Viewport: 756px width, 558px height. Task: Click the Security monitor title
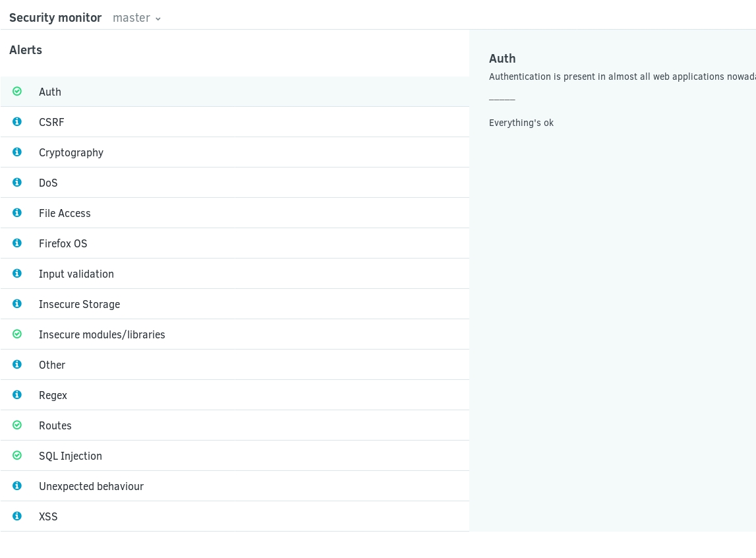pyautogui.click(x=55, y=18)
